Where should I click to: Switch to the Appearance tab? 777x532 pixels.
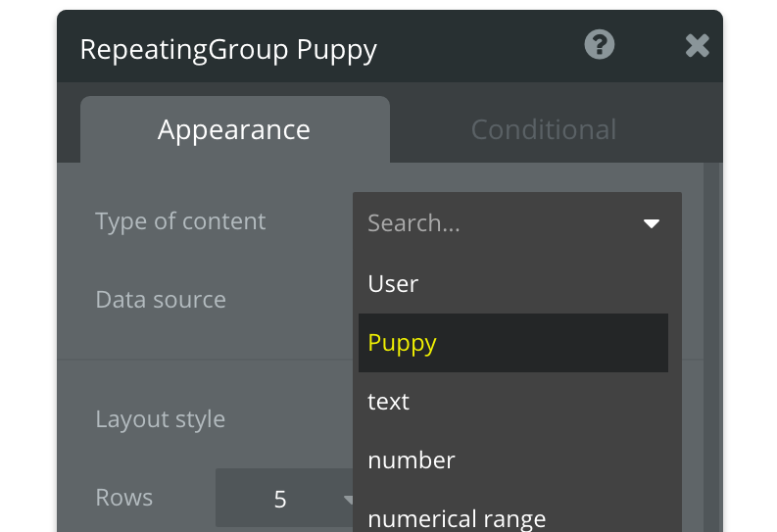tap(234, 129)
